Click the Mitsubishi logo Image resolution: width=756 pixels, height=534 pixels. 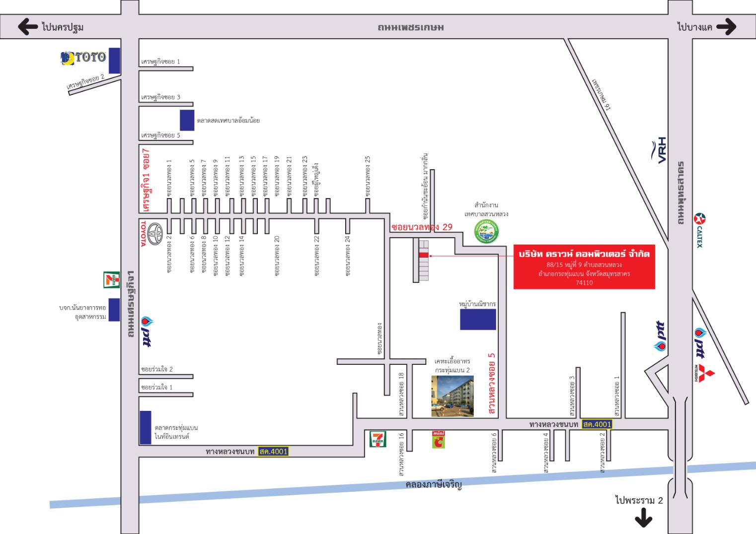pos(705,373)
